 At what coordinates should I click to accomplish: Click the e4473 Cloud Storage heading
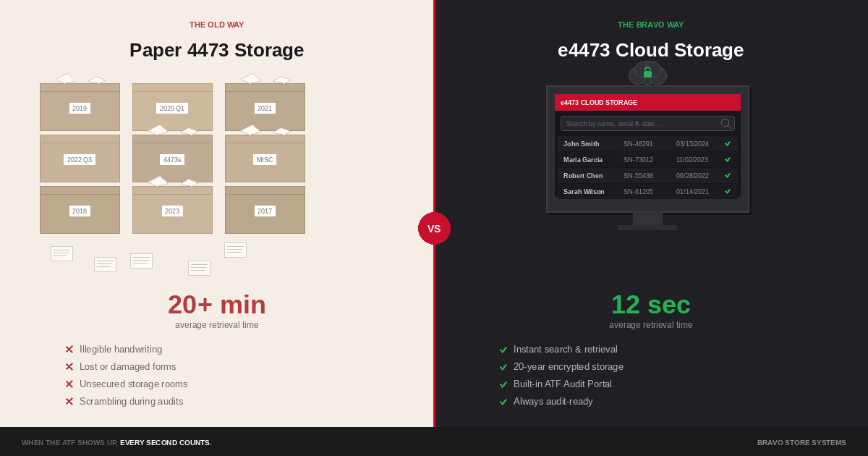pyautogui.click(x=651, y=50)
